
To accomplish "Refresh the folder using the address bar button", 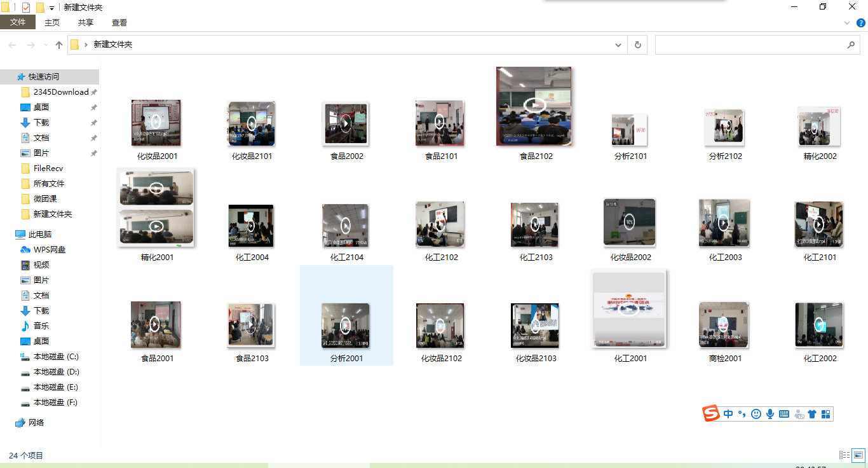I will pos(637,45).
